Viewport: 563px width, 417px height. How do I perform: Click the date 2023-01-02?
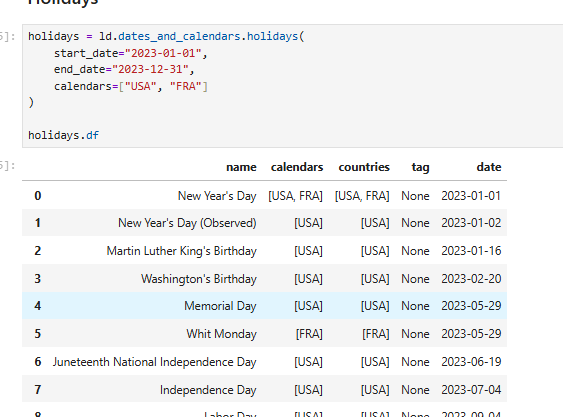click(471, 223)
